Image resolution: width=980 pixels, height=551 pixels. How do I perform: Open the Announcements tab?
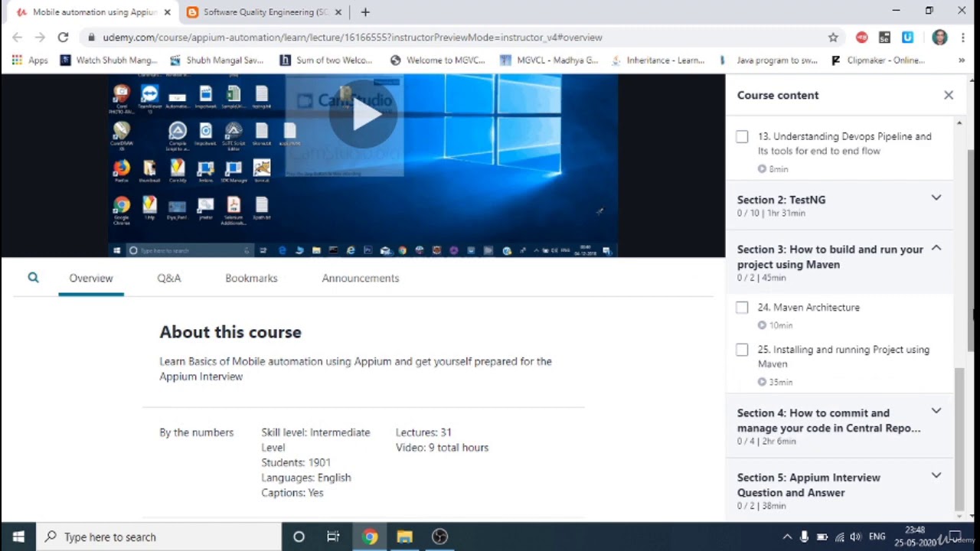[x=361, y=278]
